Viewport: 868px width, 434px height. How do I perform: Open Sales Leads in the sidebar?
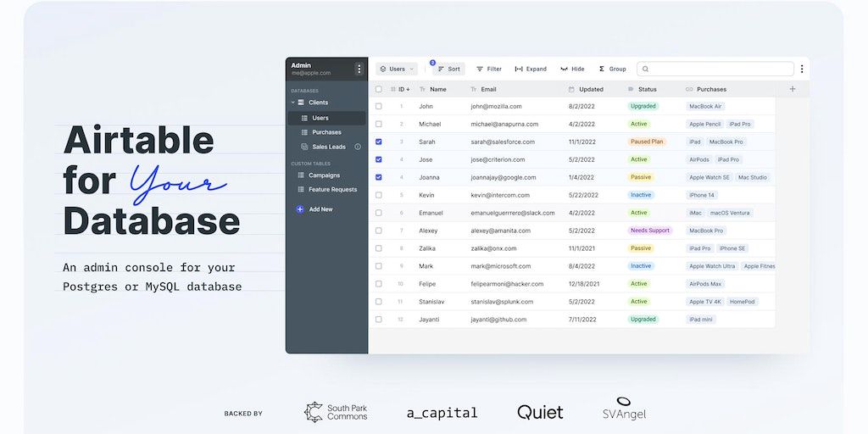329,147
